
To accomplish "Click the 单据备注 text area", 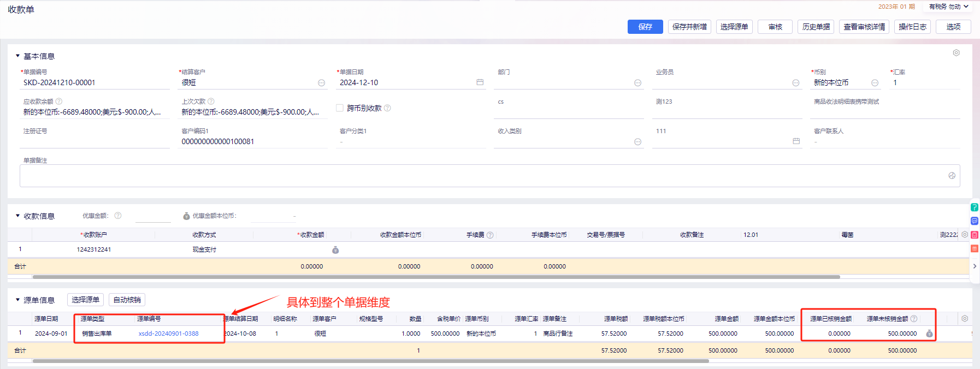I will pos(489,176).
